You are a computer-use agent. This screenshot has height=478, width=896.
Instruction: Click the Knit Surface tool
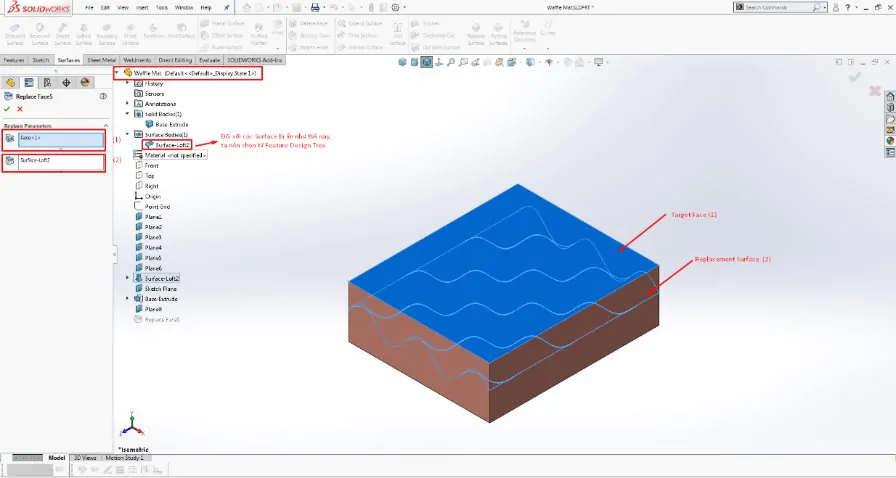[x=397, y=34]
